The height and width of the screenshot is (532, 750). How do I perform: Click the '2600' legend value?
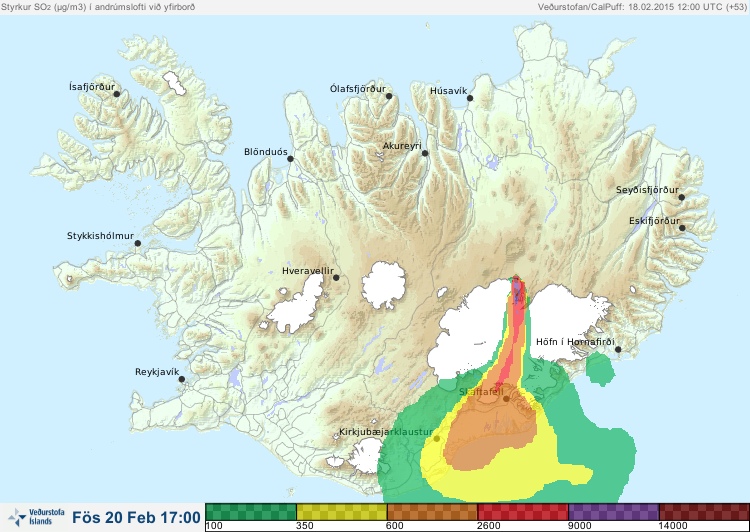point(488,526)
